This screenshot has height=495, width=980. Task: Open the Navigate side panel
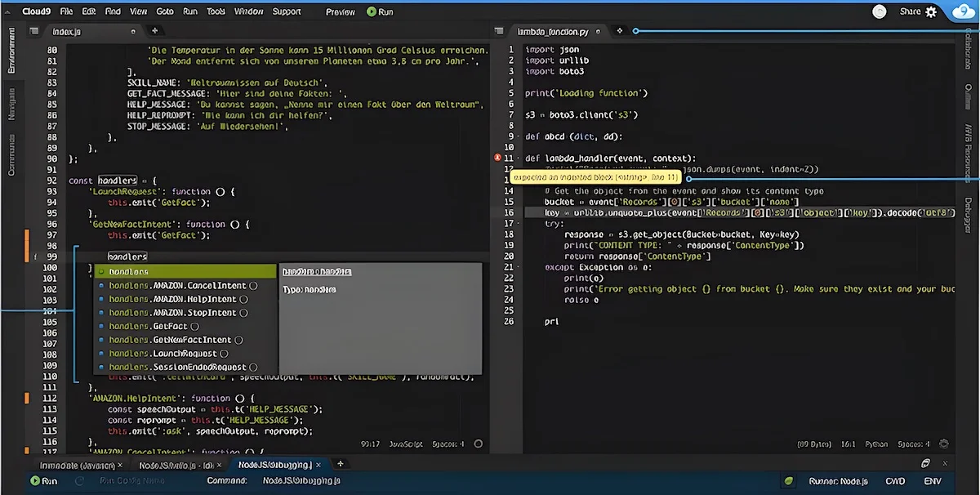click(x=11, y=105)
